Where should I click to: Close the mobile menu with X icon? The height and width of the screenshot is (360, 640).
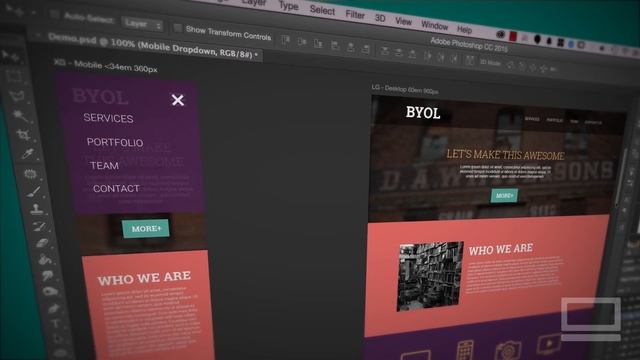tap(178, 100)
